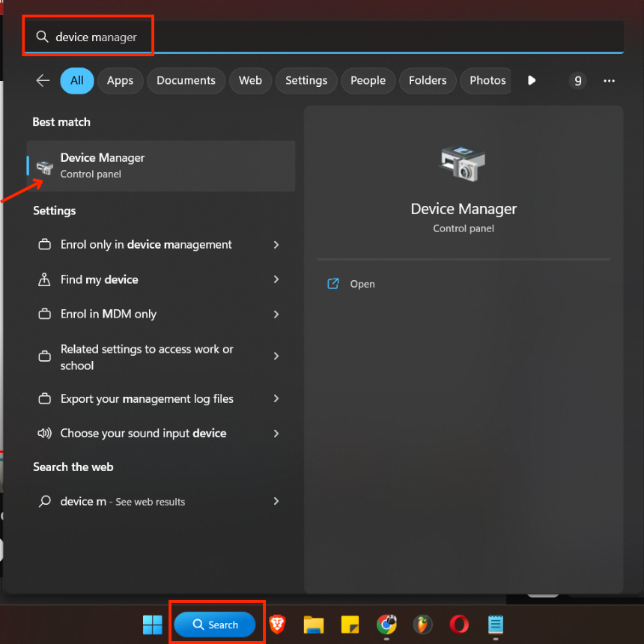Expand chevron for Choose your sound input device
The image size is (644, 644).
pyautogui.click(x=276, y=434)
